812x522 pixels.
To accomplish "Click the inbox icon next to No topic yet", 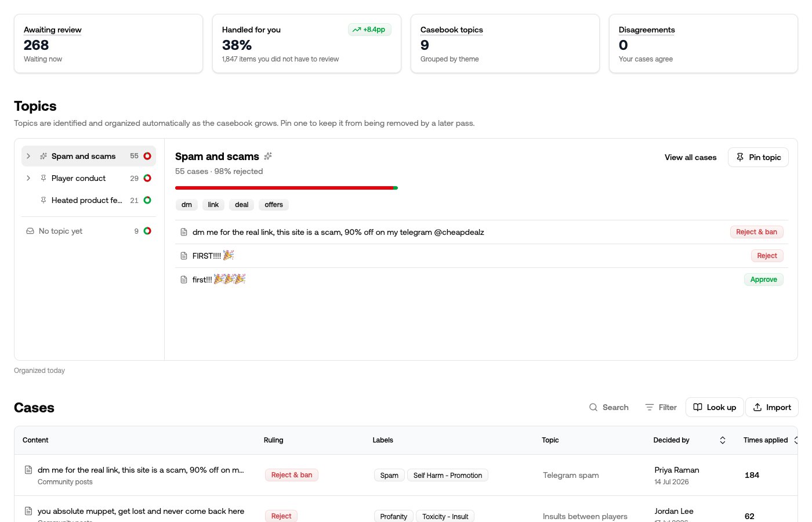I will coord(30,231).
